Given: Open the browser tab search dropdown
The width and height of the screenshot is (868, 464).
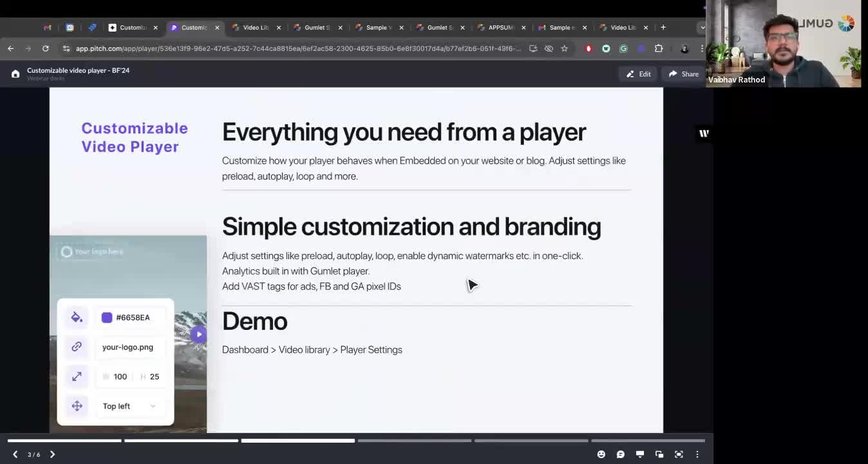Looking at the screenshot, I should pyautogui.click(x=702, y=28).
